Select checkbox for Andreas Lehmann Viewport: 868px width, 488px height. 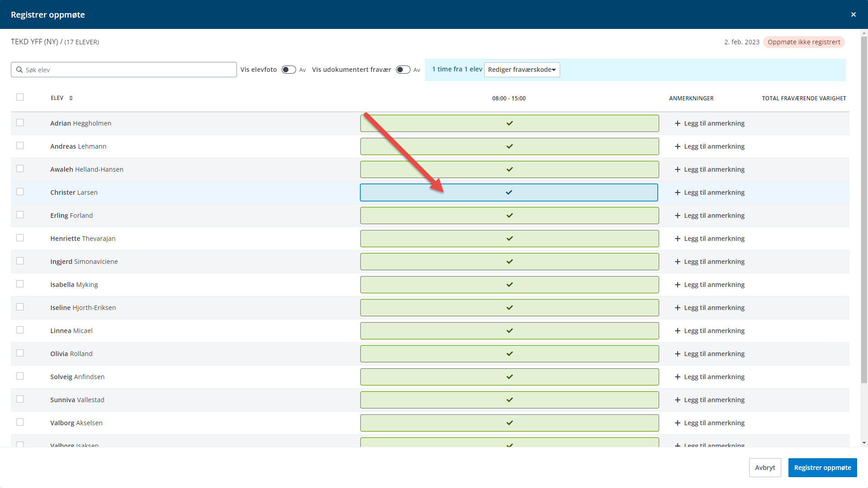coord(20,145)
